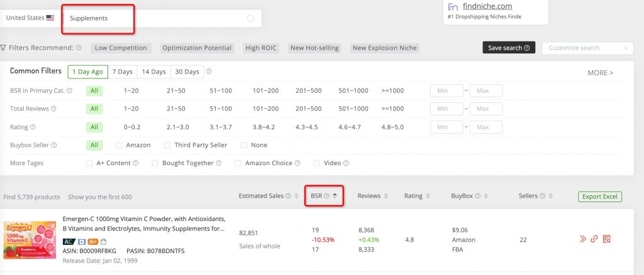Viewport: 644px width, 275px height.
Task: Sort by Sellers arrows
Action: click(551, 196)
